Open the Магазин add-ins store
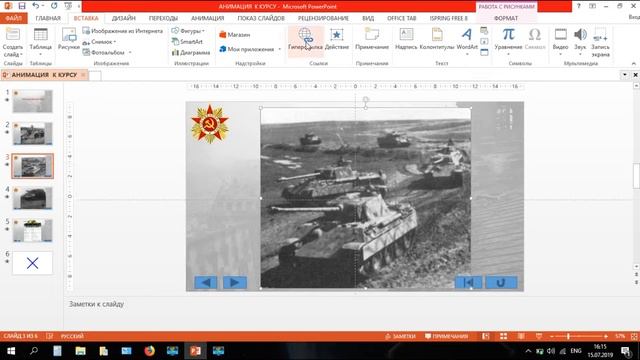 (235, 35)
